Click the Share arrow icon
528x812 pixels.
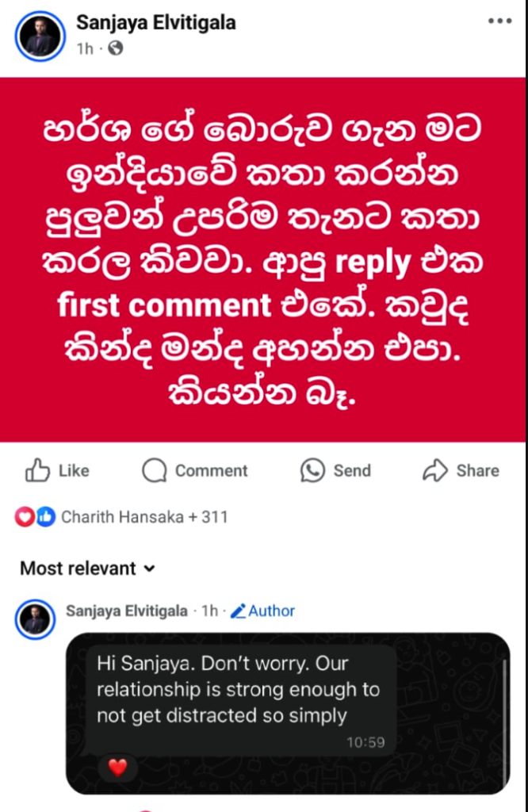click(435, 470)
